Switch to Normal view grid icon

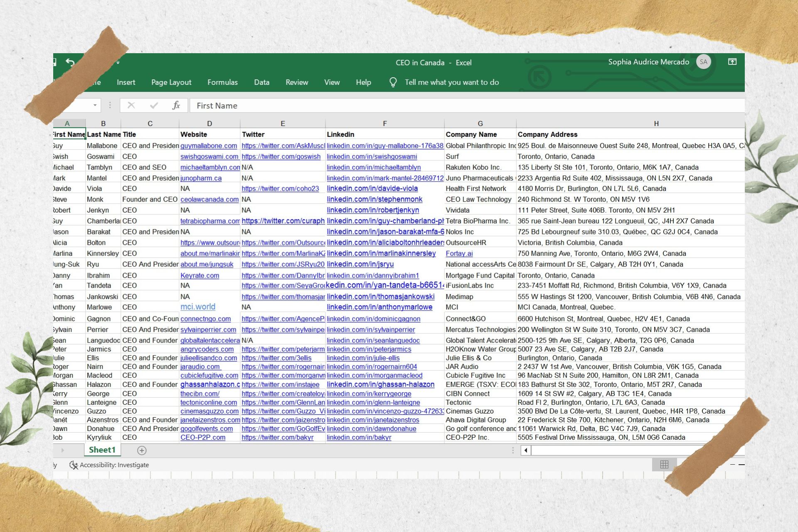tap(664, 465)
